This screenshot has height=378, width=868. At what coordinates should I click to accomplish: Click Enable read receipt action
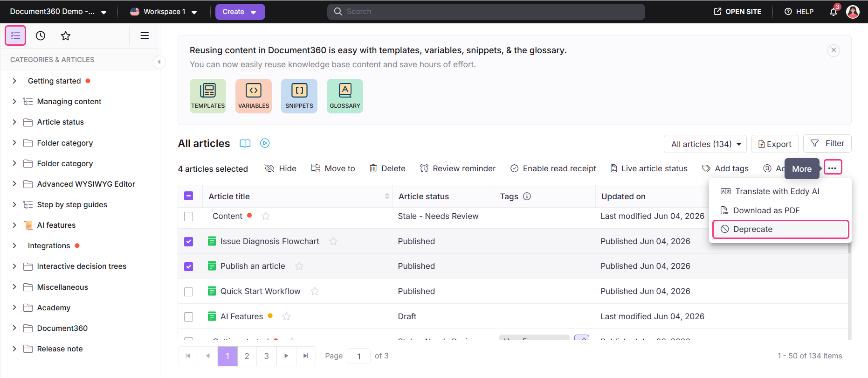[x=553, y=168]
